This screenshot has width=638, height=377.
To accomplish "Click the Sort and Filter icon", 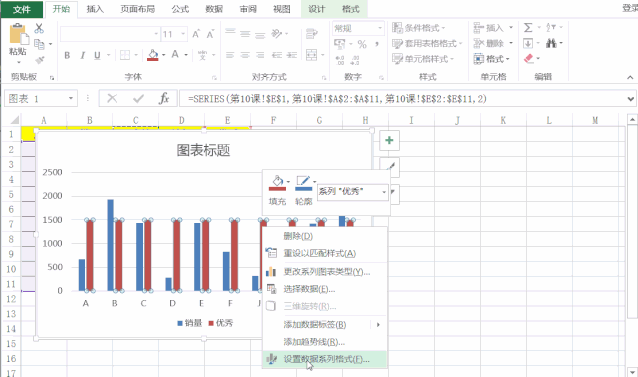I will coord(550,28).
